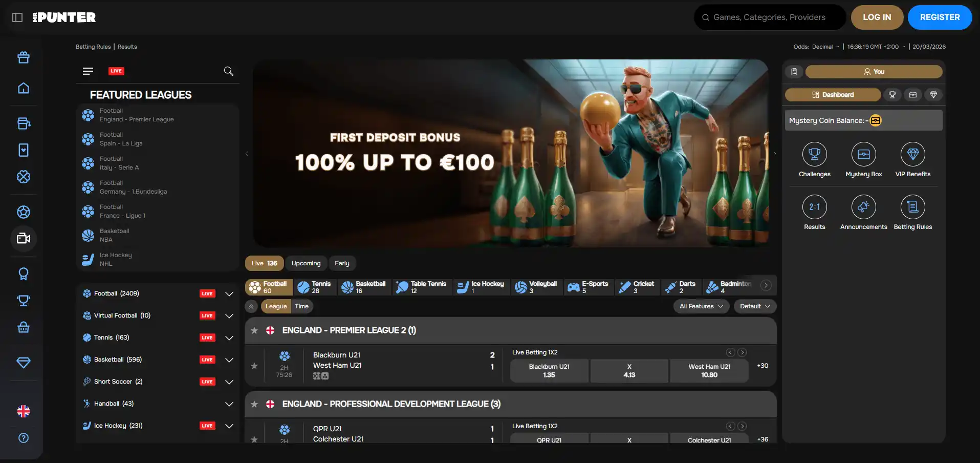Screen dimensions: 980x463
Task: Select the Live 136 tab
Action: 264,263
